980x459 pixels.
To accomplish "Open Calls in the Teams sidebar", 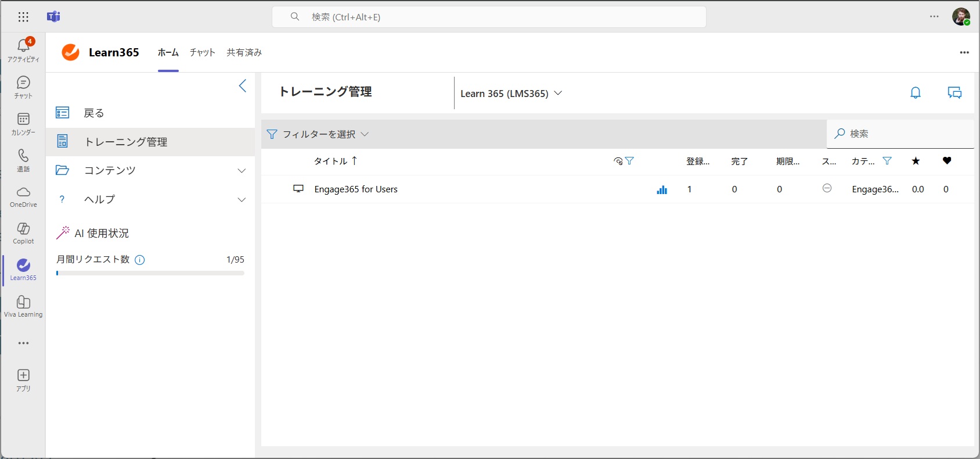I will pyautogui.click(x=23, y=160).
